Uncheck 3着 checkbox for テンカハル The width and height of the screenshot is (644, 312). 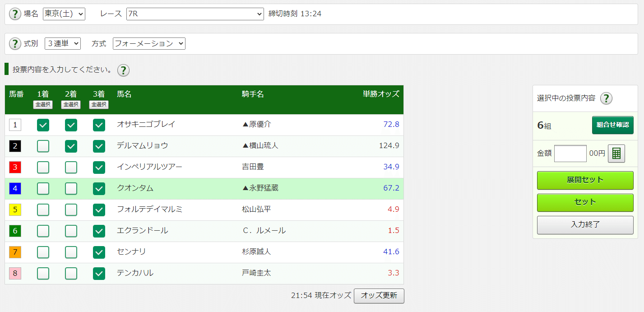[x=99, y=274]
